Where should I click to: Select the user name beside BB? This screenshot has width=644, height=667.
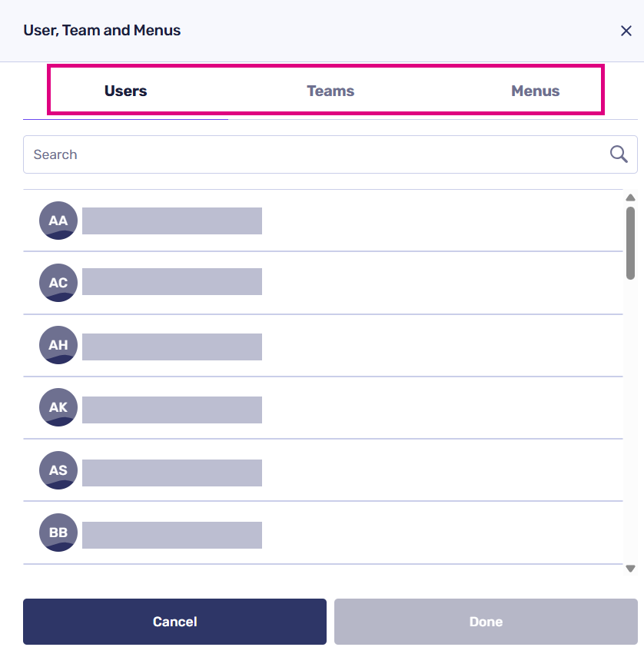pyautogui.click(x=172, y=535)
